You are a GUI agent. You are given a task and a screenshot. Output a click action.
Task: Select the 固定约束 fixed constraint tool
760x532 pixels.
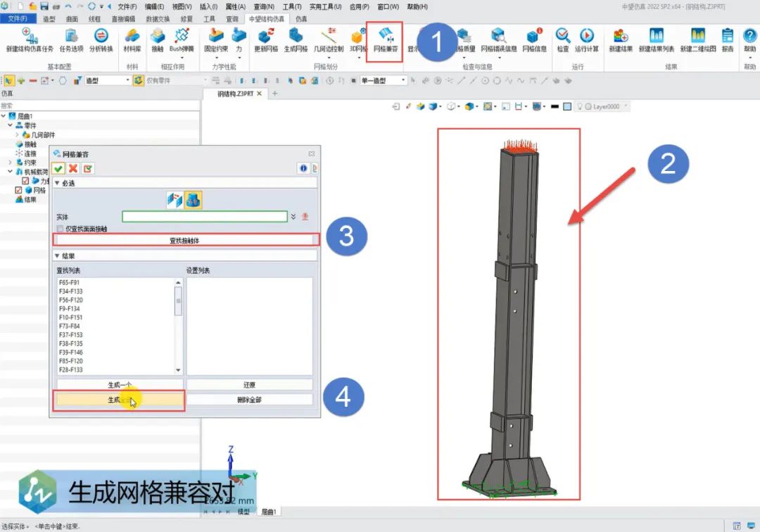(216, 40)
